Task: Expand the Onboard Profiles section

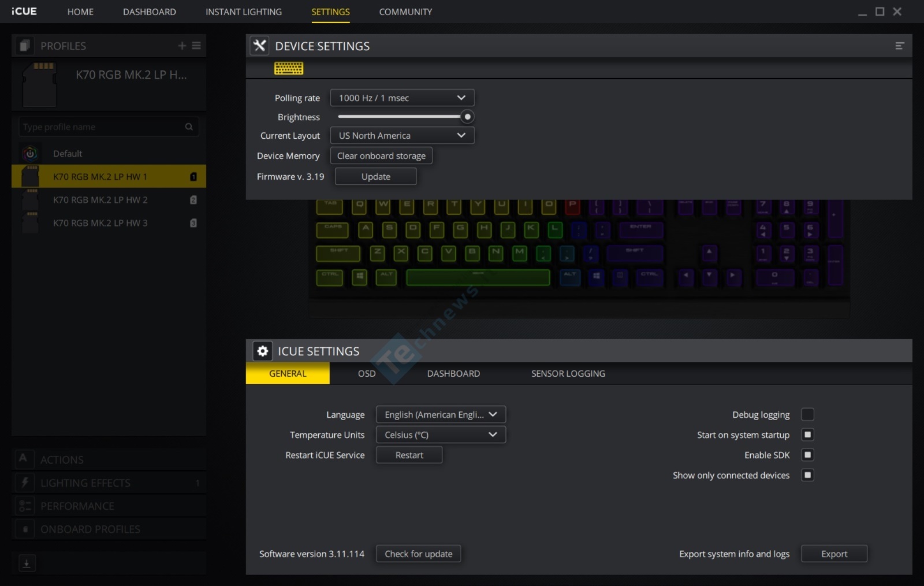Action: (109, 529)
